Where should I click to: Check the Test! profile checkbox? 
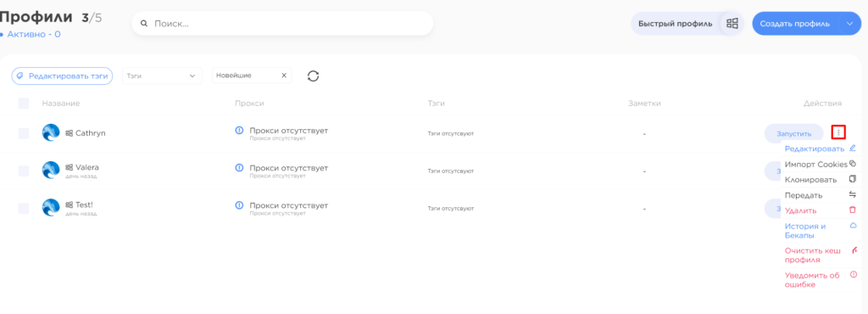[23, 208]
